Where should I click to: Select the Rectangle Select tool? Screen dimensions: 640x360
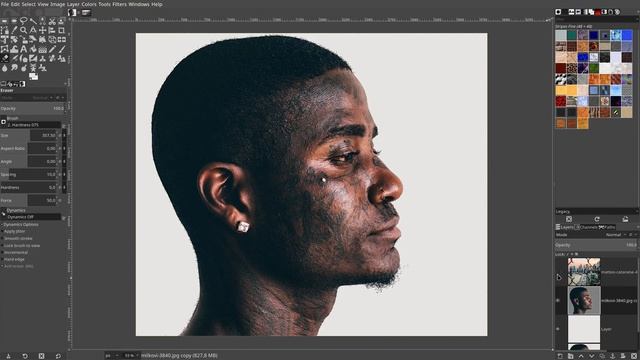coord(4,21)
